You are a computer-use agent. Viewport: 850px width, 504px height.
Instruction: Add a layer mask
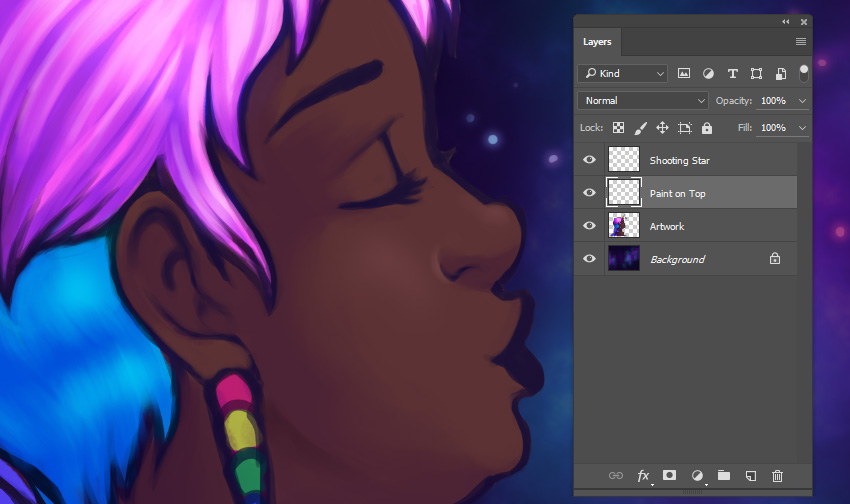669,475
